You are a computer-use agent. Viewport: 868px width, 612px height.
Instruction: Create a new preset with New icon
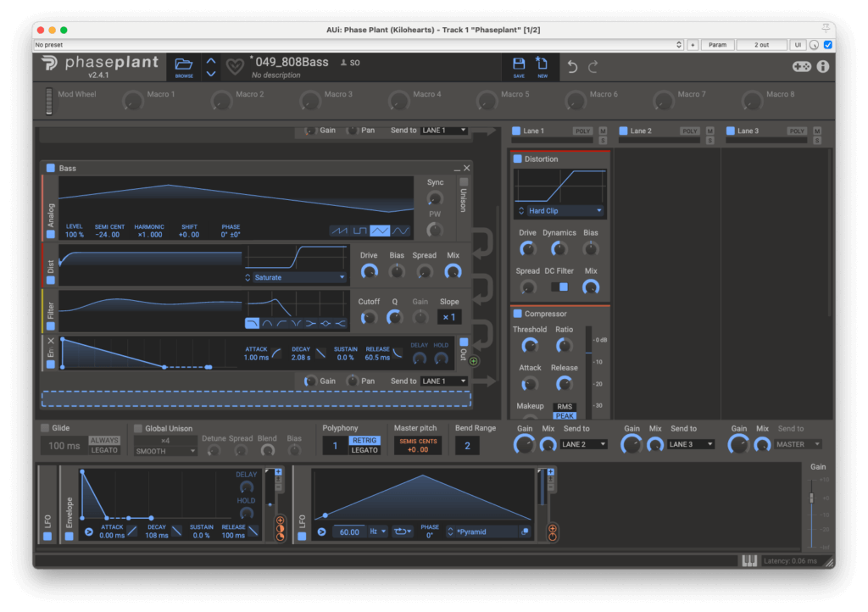pyautogui.click(x=542, y=67)
